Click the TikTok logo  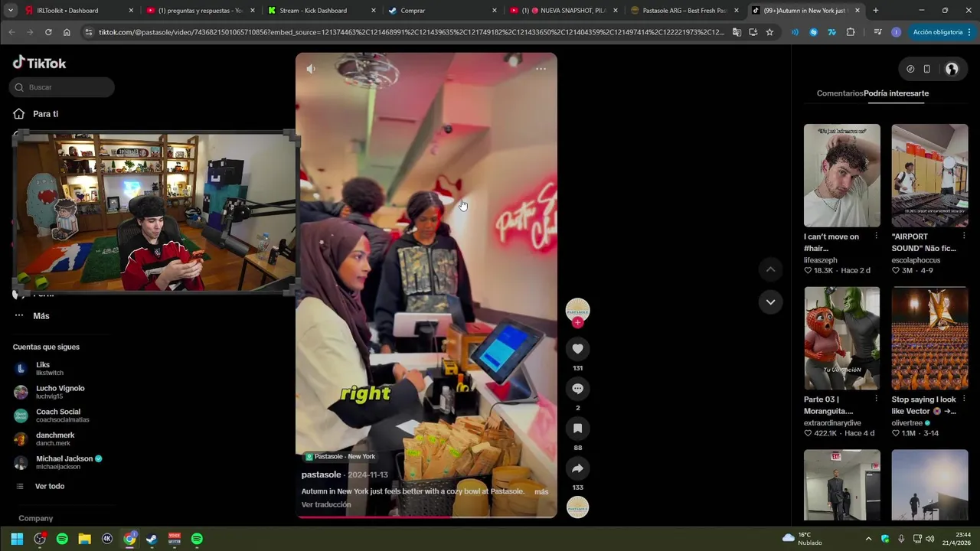point(40,63)
